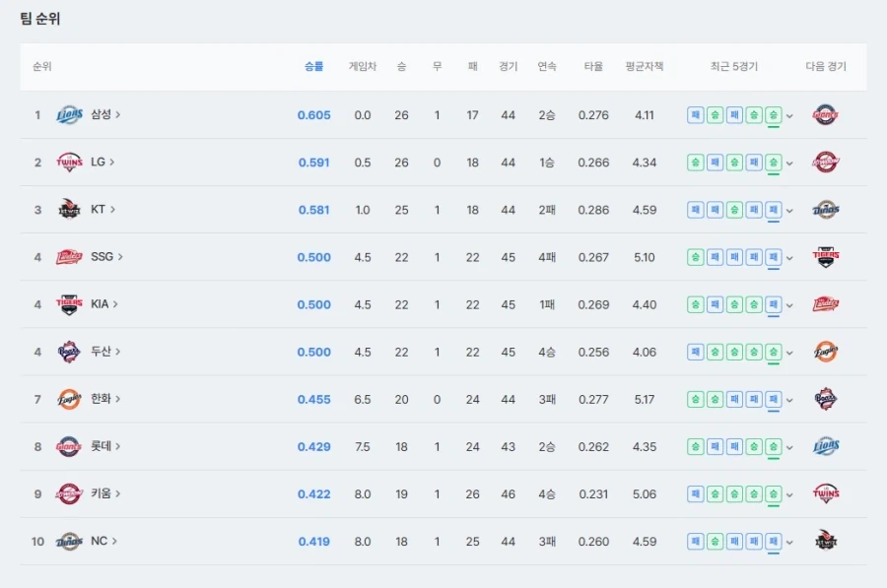The width and height of the screenshot is (887, 588).
Task: Open the 롯데 team page link
Action: [x=105, y=446]
